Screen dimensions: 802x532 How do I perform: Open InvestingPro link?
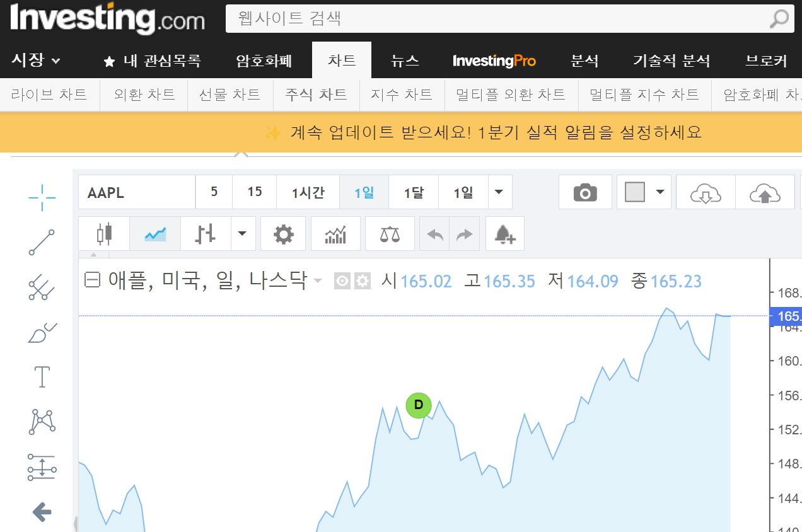pos(494,61)
